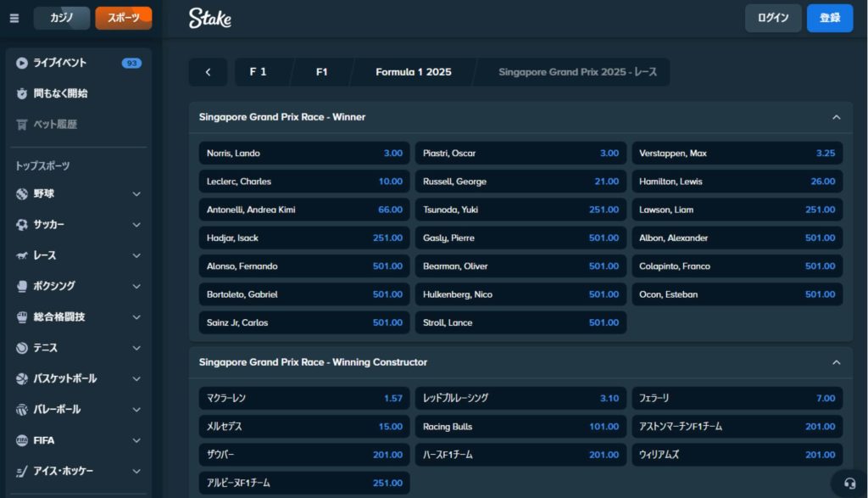868x498 pixels.
Task: Click the soccer ball icon
Action: pyautogui.click(x=21, y=225)
